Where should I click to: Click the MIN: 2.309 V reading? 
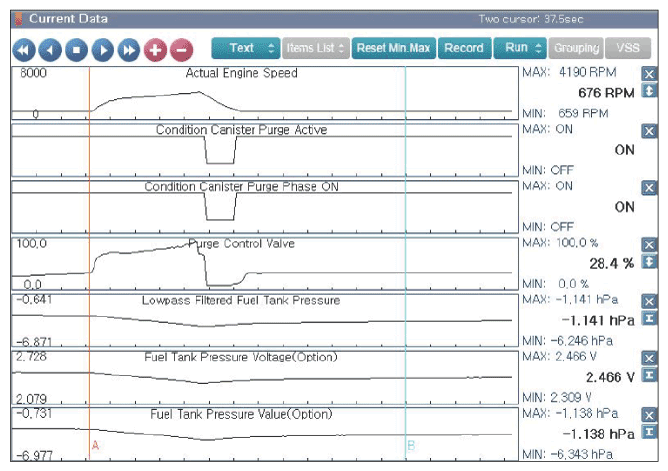coord(557,397)
